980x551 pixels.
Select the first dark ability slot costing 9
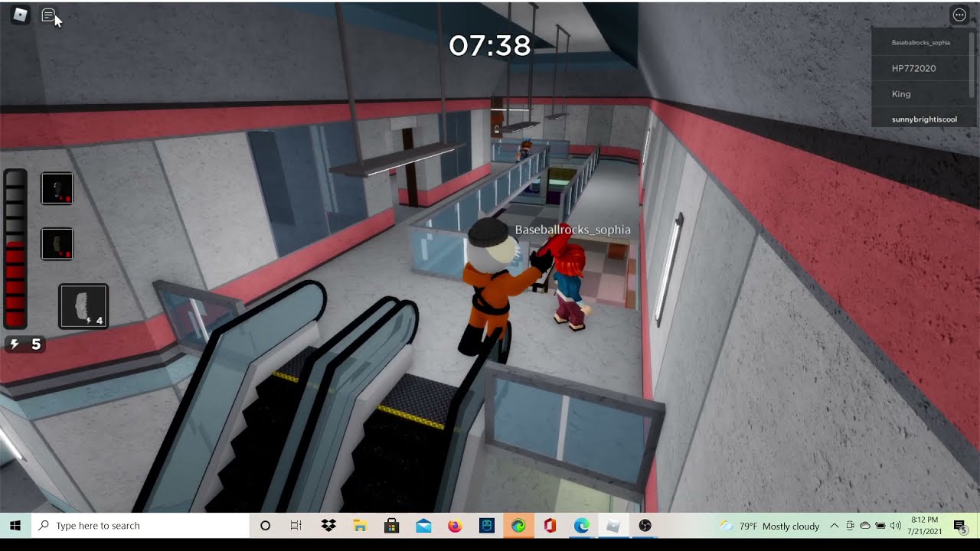click(57, 188)
